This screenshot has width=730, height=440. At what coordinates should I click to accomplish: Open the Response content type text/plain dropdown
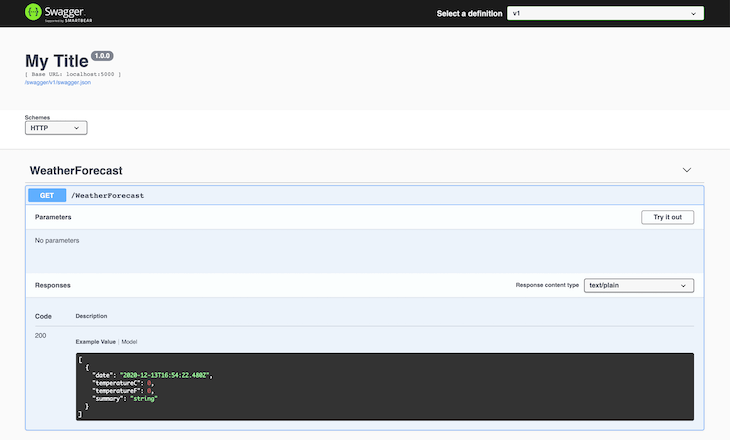click(639, 285)
